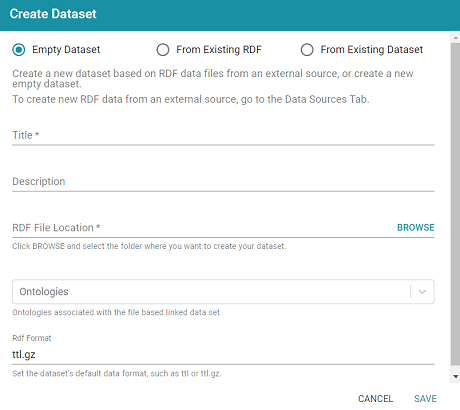
Task: Expand the Ontologies dropdown chevron
Action: 422,292
